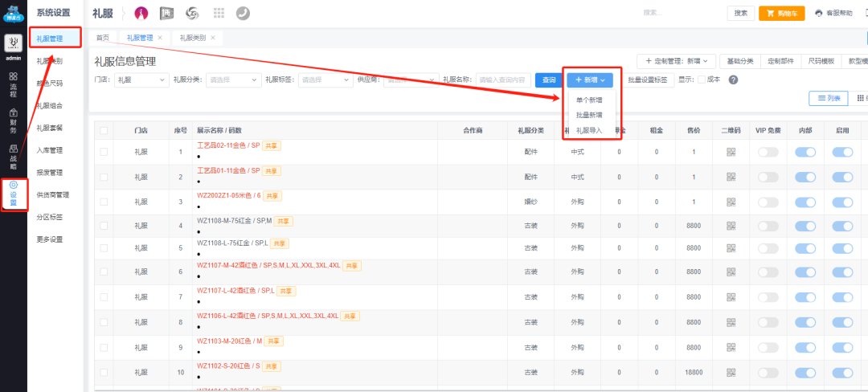The width and height of the screenshot is (868, 392).
Task: Open the pink dress module icon
Action: (x=141, y=14)
